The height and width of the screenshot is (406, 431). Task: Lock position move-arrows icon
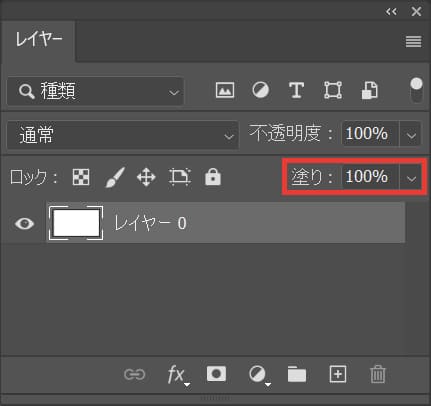pos(146,177)
